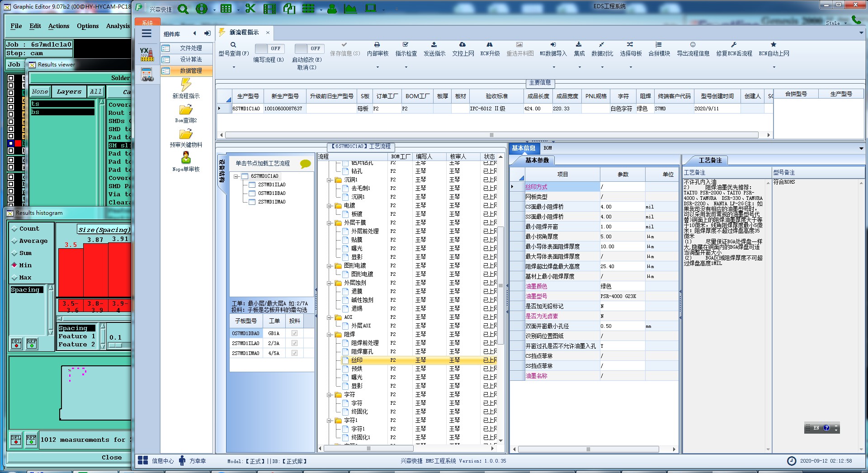868x473 pixels.
Task: Select the Sum radio in Results histogram
Action: coord(15,253)
